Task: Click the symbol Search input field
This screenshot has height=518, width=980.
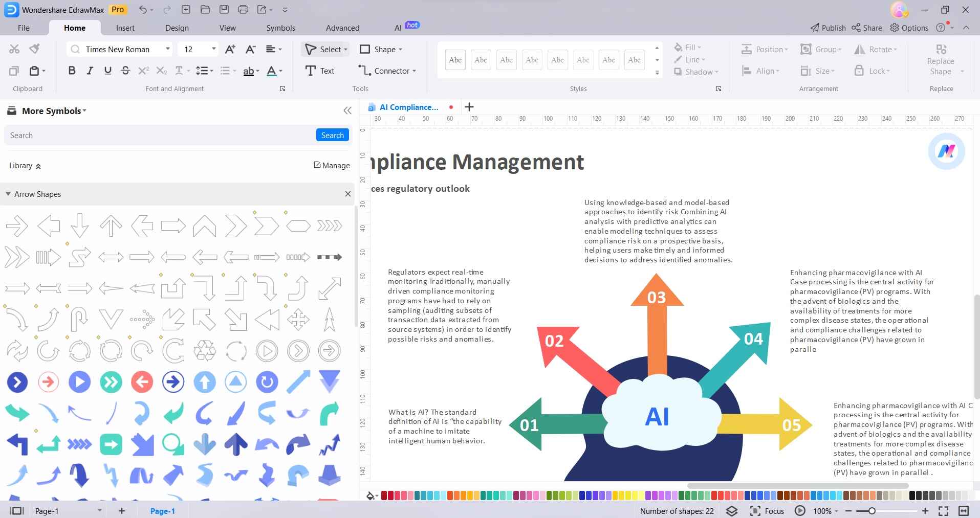Action: pyautogui.click(x=160, y=135)
